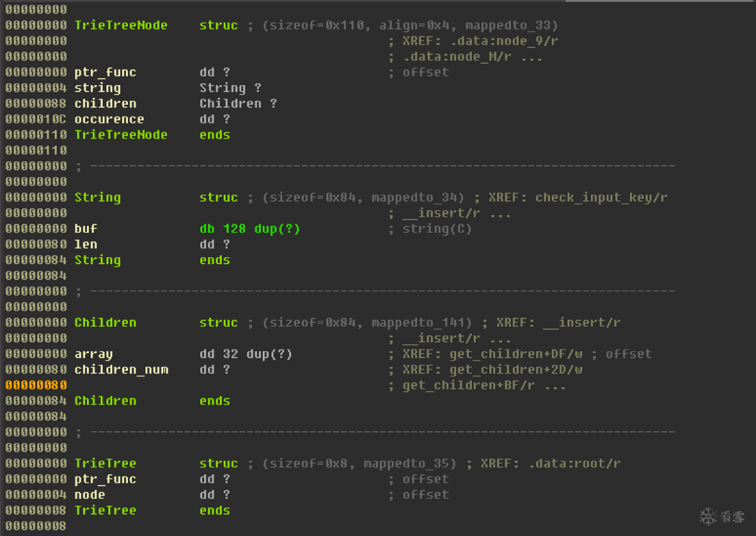Click the snowflake watermark logo icon
This screenshot has height=536, width=756.
point(709,516)
